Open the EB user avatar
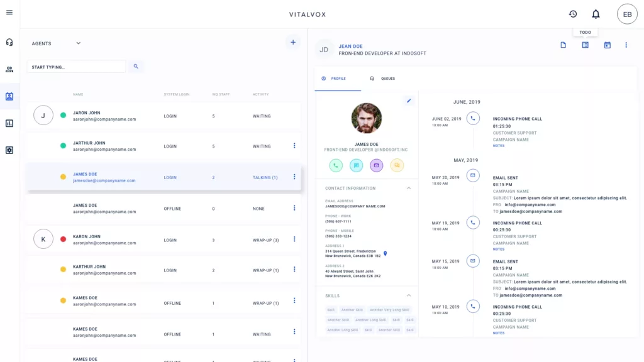Screen dimensions: 644x362 coord(627,14)
